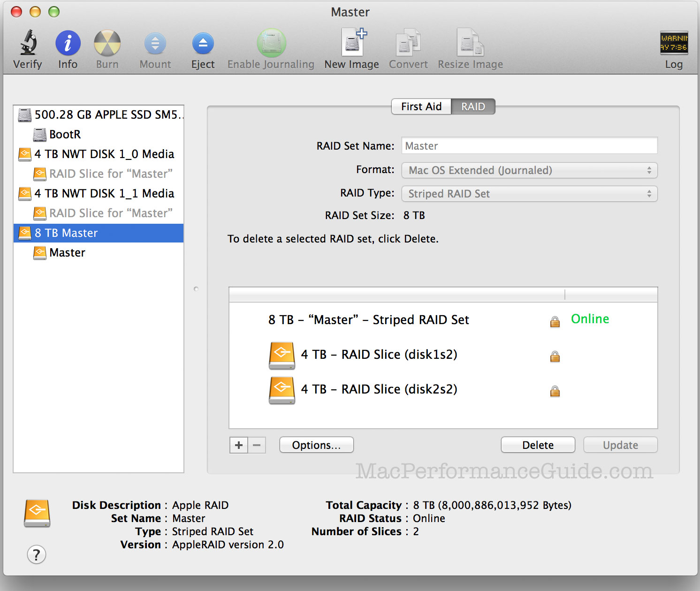This screenshot has height=591, width=700.
Task: Click the Update button
Action: [x=621, y=445]
